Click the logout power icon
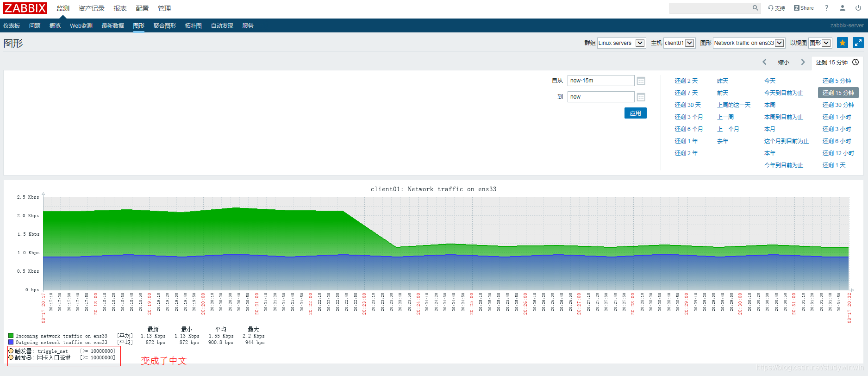 858,8
